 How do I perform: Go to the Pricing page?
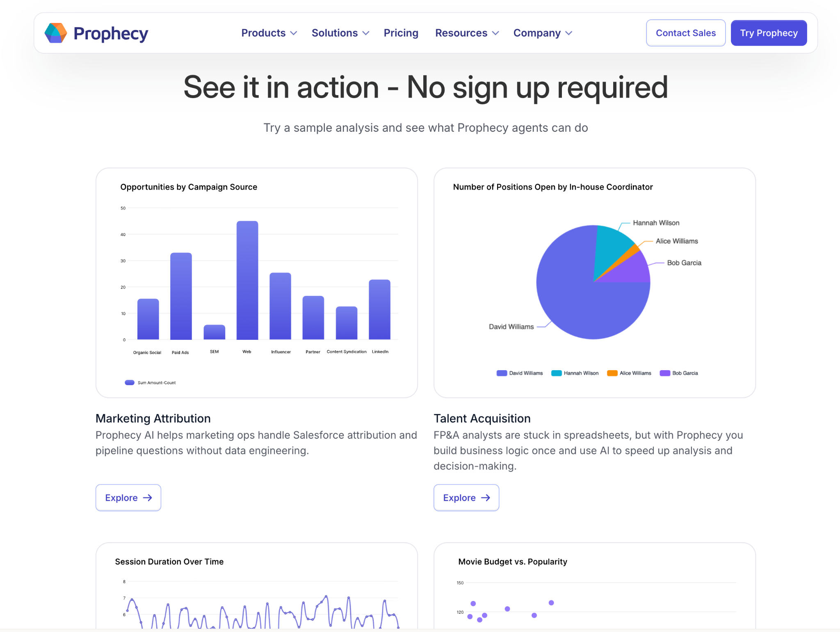point(401,33)
